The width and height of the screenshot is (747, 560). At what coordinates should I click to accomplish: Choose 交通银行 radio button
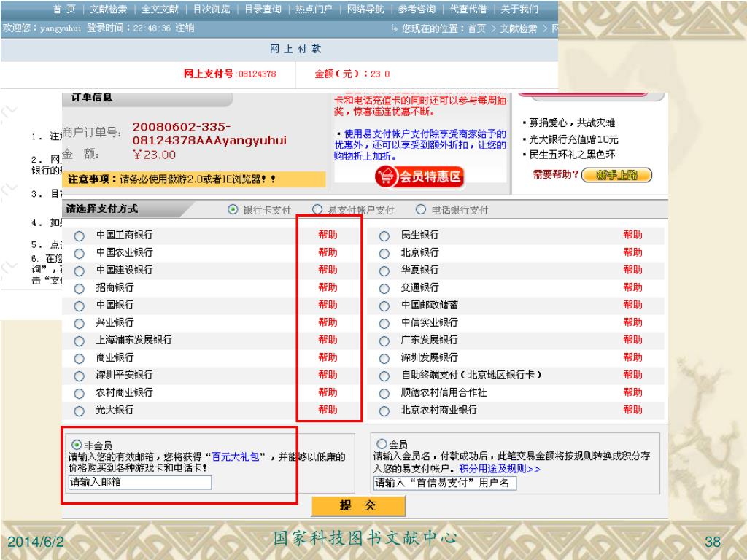(x=384, y=289)
